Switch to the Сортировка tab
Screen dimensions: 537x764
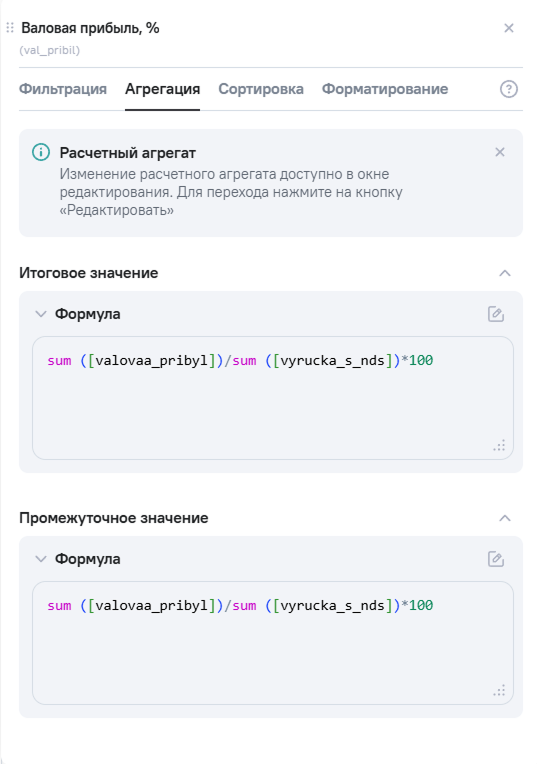(x=261, y=89)
